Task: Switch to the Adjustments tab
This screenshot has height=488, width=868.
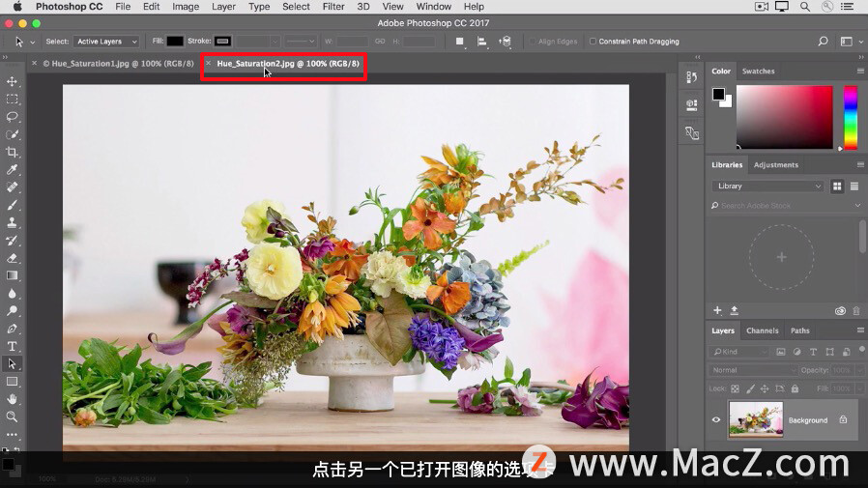Action: [776, 165]
